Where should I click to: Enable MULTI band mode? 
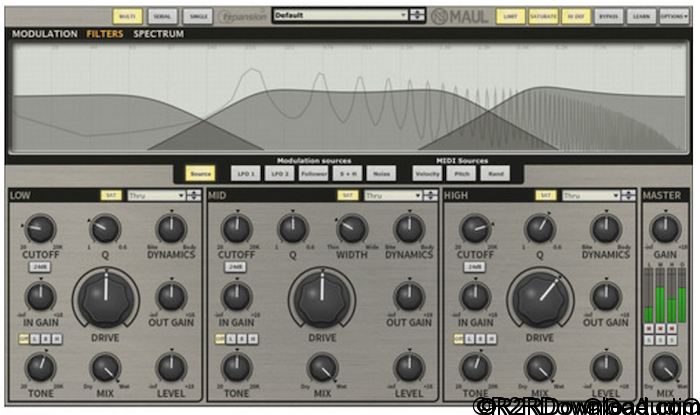coord(127,17)
